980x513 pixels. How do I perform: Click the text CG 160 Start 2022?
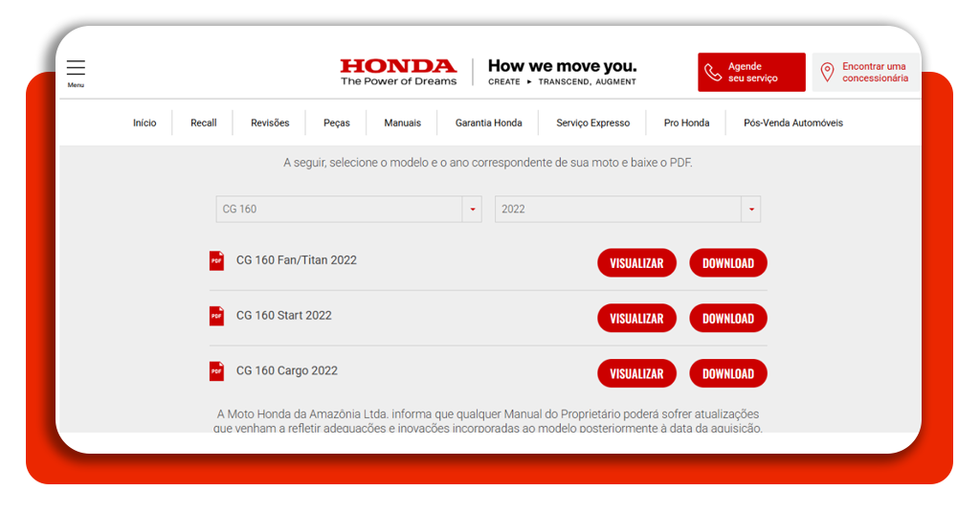pyautogui.click(x=283, y=316)
